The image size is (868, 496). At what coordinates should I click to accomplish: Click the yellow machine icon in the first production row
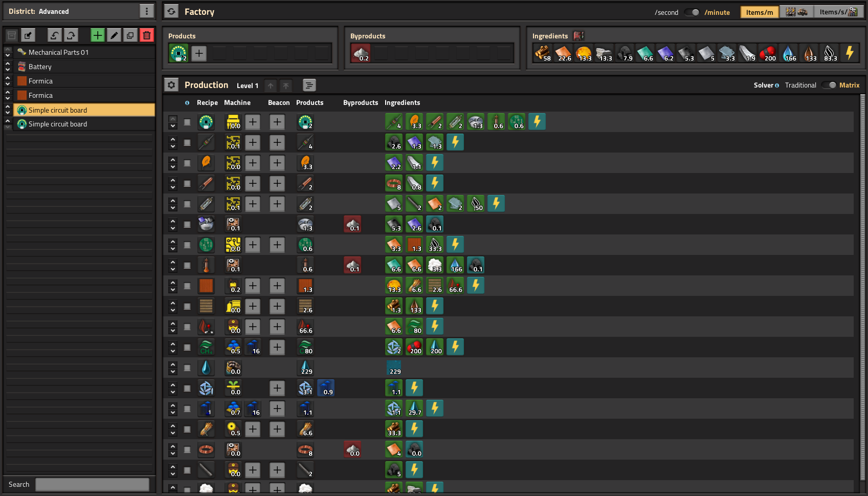click(x=233, y=122)
